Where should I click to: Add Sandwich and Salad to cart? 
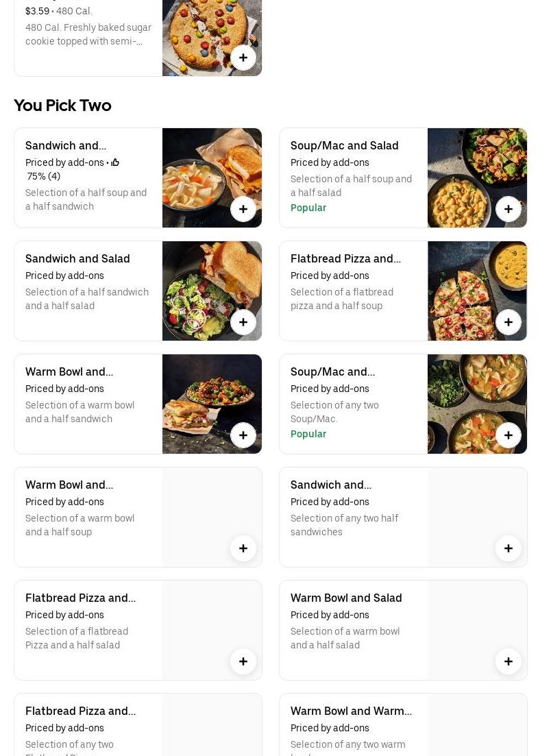243,322
